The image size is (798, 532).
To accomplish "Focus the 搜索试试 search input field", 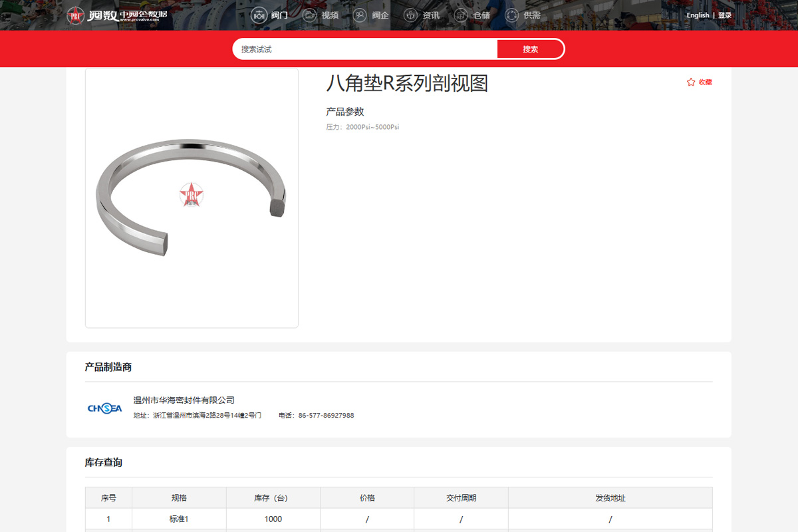I will tap(366, 49).
